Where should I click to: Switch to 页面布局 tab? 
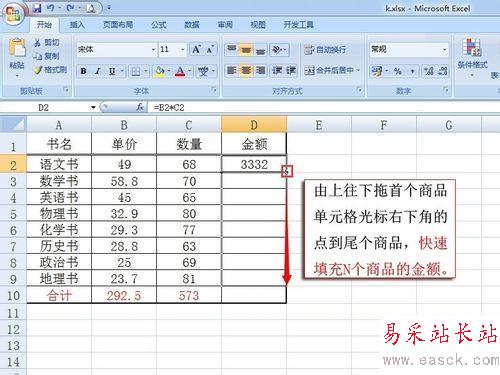pyautogui.click(x=118, y=25)
